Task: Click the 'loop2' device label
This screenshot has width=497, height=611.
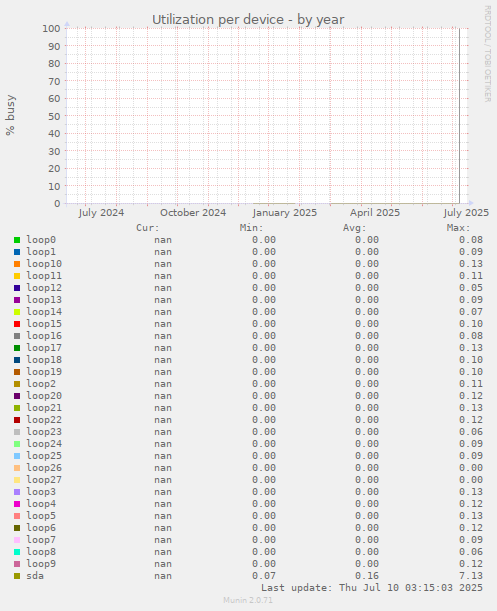Action: click(41, 384)
